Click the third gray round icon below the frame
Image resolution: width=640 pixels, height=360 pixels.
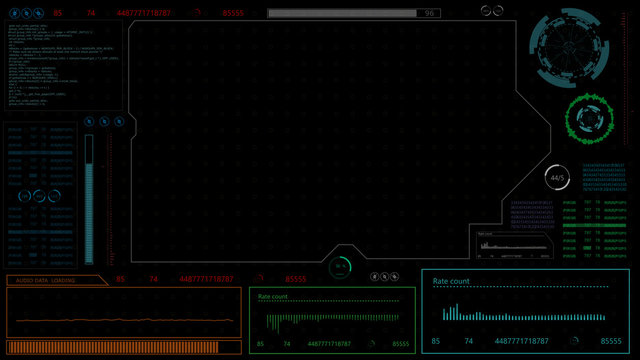(394, 277)
